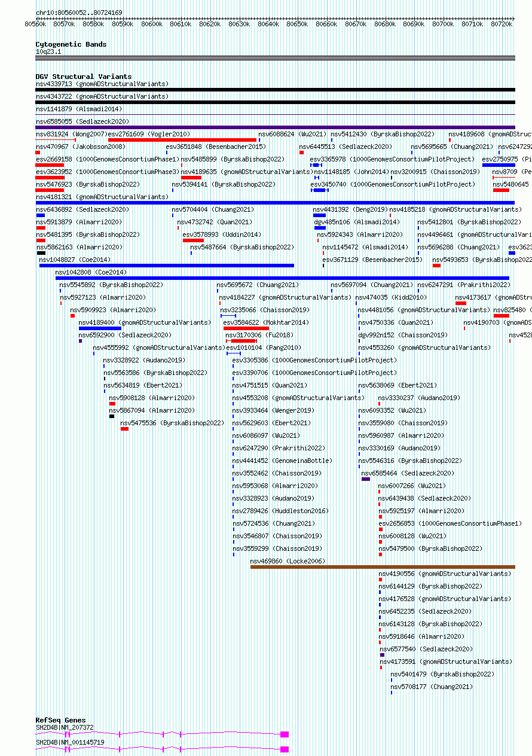Image resolution: width=532 pixels, height=756 pixels.
Task: Click the DGV Structural Variants track title
Action: coord(84,77)
